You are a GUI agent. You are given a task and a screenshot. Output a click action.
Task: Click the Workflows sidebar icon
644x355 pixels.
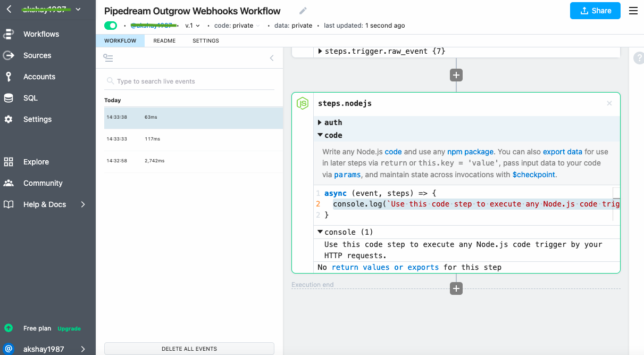9,34
